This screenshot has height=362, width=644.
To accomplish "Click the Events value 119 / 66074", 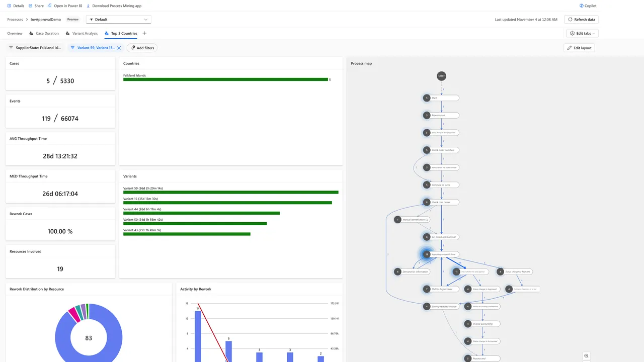I will click(x=60, y=118).
